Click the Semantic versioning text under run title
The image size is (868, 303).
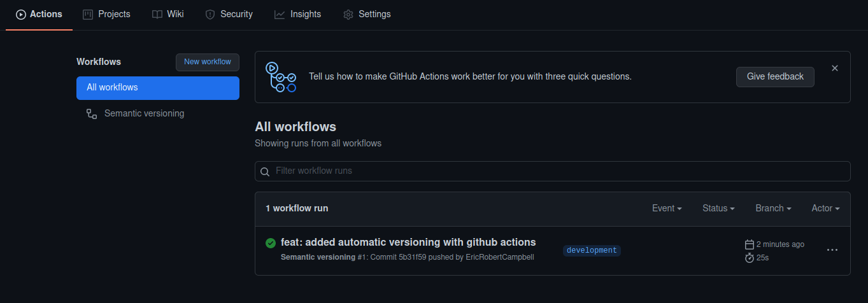[x=318, y=257]
